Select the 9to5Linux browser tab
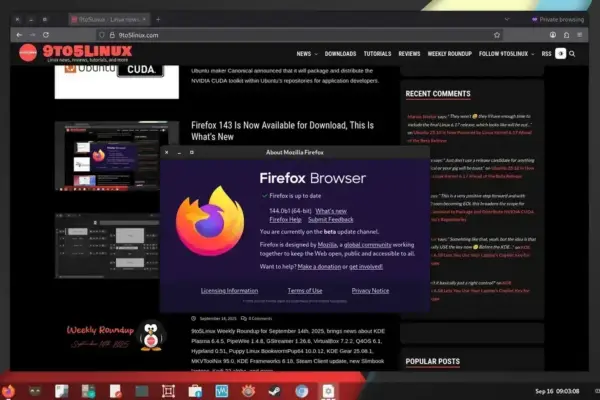Screen dimensions: 600x400 (109, 19)
